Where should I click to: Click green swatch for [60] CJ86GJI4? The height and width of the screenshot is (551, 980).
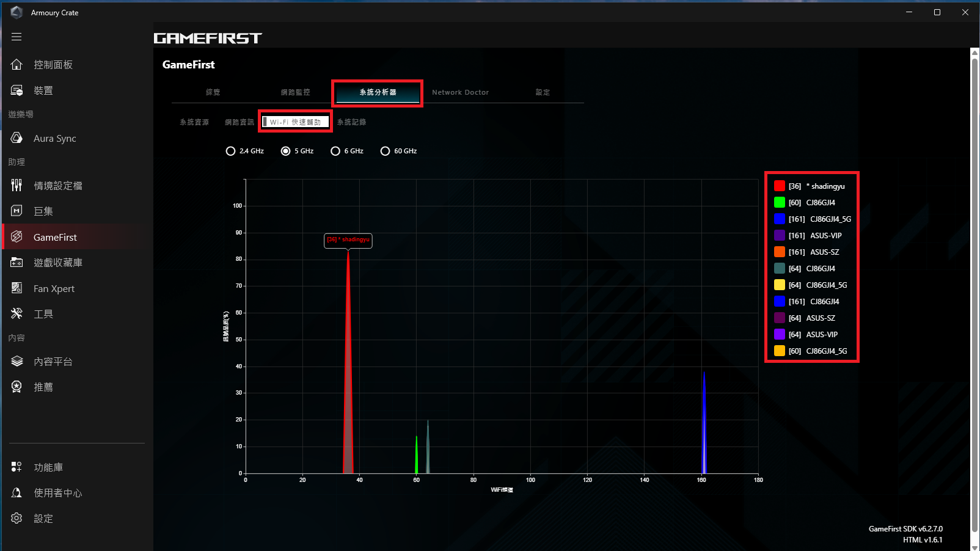coord(780,202)
